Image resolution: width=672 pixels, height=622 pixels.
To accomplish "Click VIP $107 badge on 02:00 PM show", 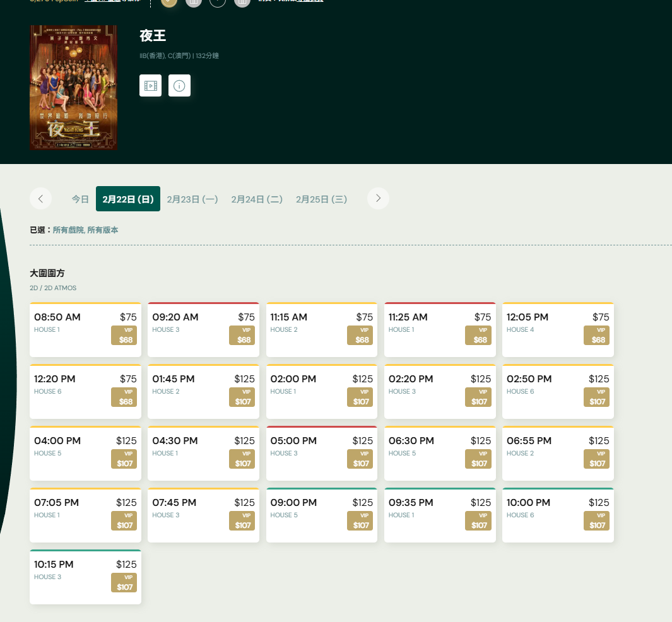I will point(360,397).
